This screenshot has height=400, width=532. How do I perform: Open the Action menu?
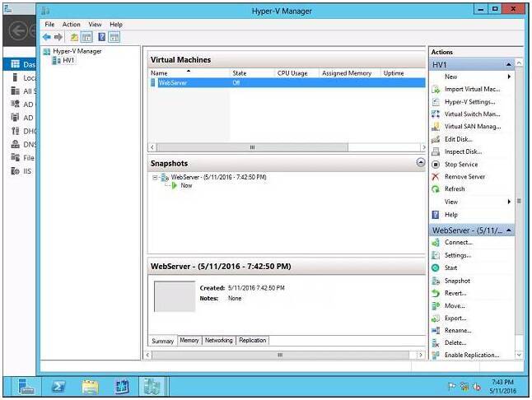(x=72, y=25)
